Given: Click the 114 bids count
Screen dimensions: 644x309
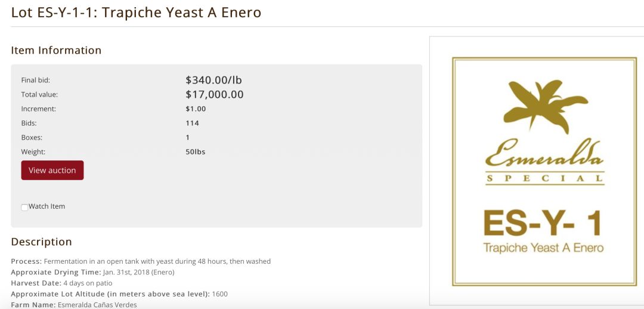Looking at the screenshot, I should click(x=192, y=123).
